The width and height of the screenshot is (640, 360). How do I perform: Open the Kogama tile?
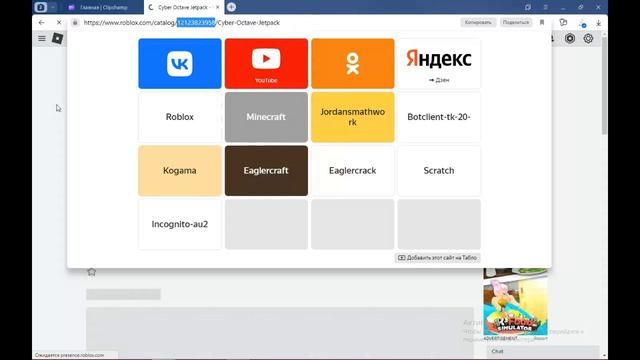point(180,171)
